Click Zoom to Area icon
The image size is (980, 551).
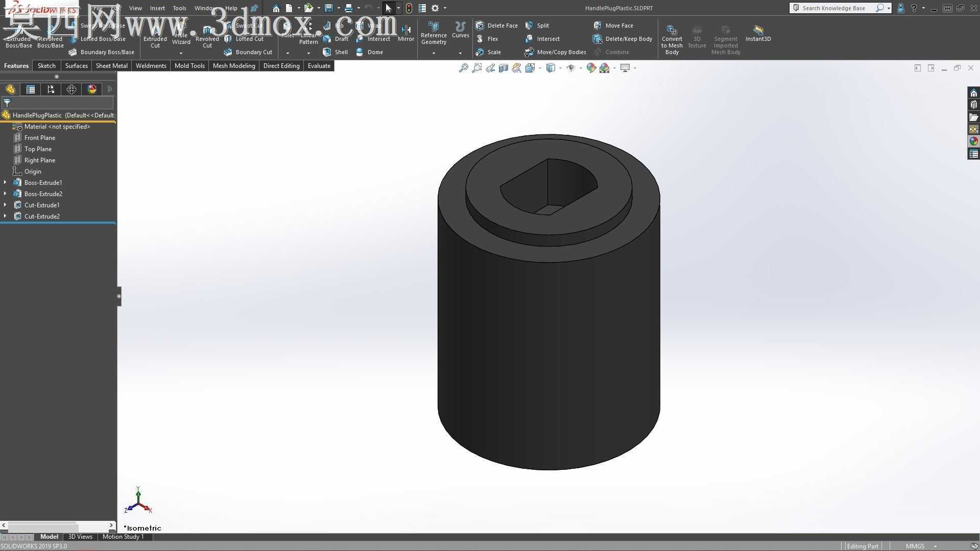(x=477, y=68)
